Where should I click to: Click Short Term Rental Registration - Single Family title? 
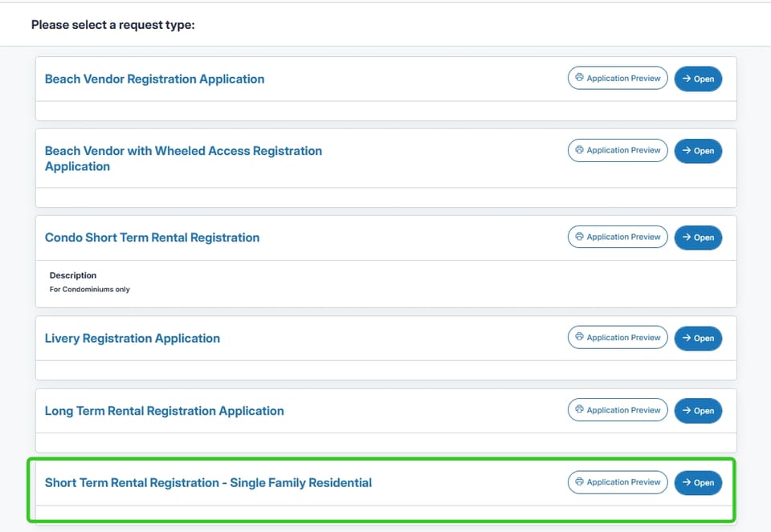click(x=208, y=483)
